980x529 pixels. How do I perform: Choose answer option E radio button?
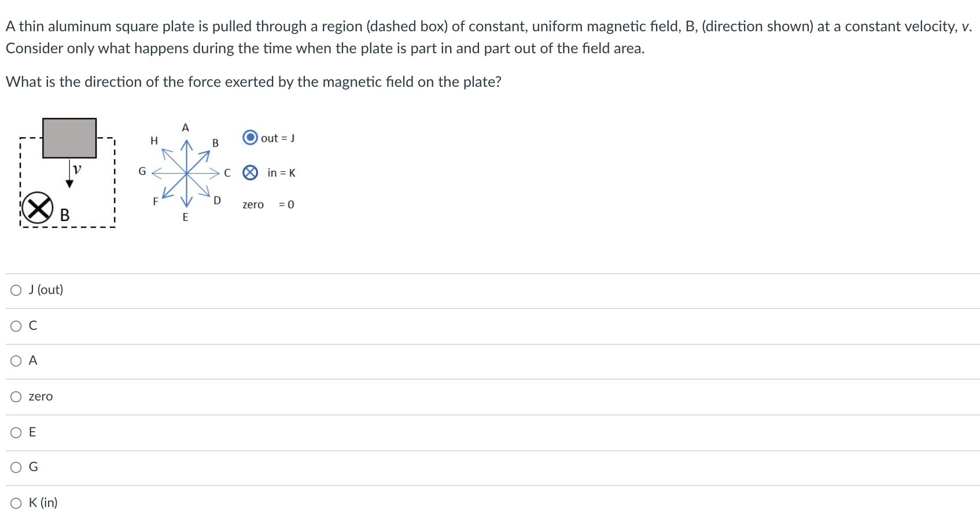16,432
